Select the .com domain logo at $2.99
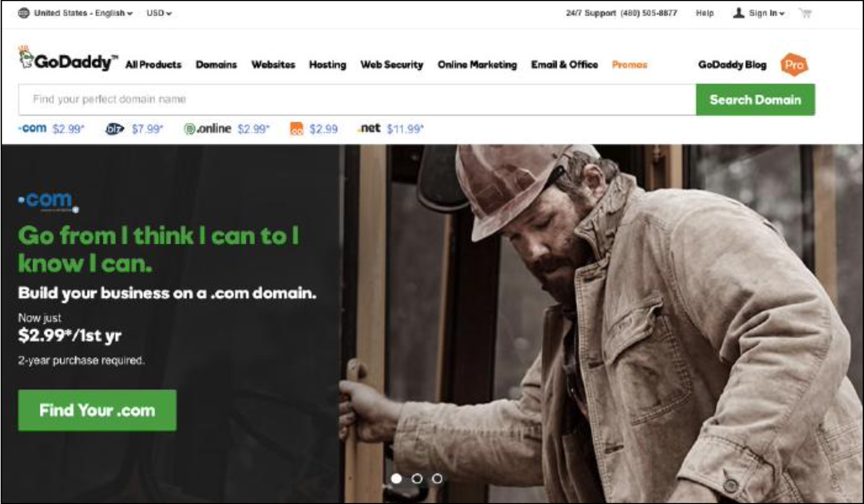The image size is (864, 504). 33,128
